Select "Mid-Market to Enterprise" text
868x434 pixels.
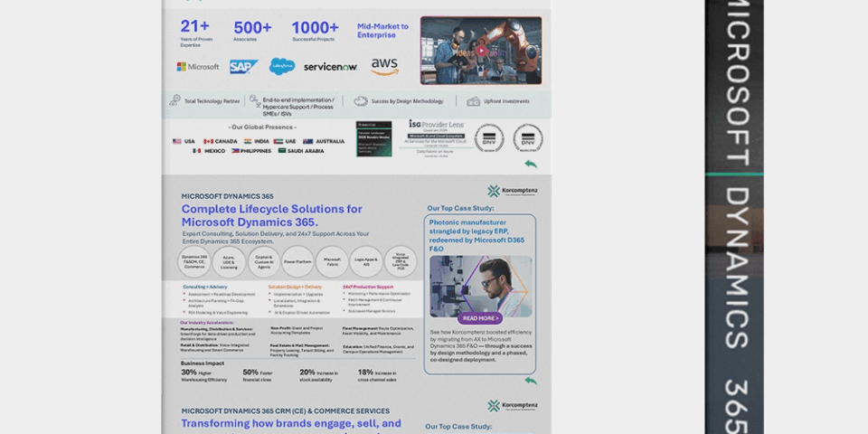coord(382,31)
